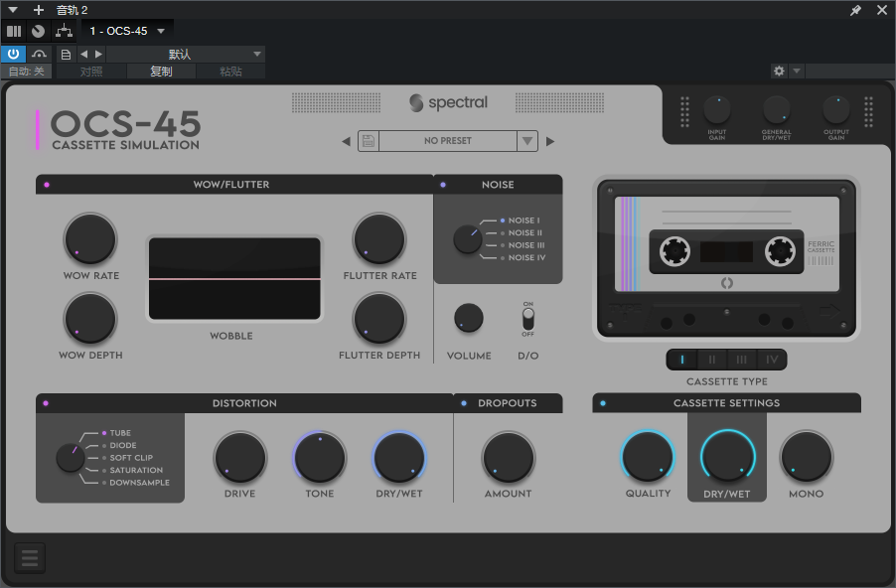Click the FLUTTER DEPTH knob
The height and width of the screenshot is (588, 896).
coord(379,318)
